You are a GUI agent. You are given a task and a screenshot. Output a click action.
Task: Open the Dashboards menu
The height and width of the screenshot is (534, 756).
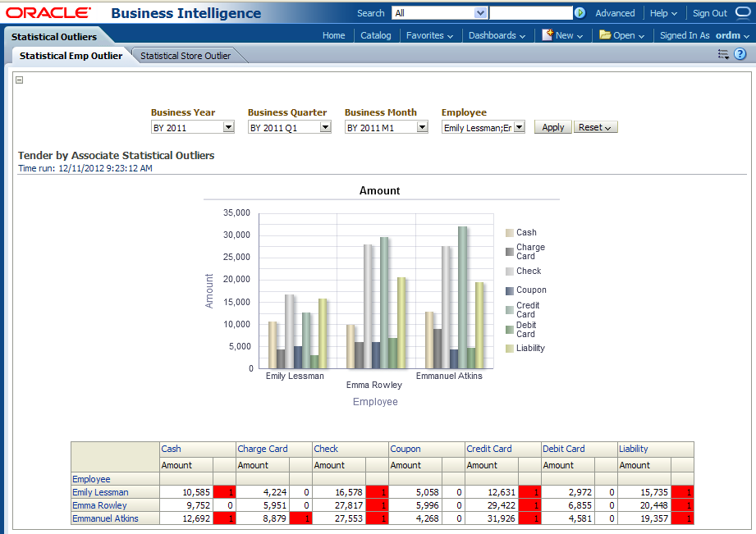pyautogui.click(x=497, y=35)
